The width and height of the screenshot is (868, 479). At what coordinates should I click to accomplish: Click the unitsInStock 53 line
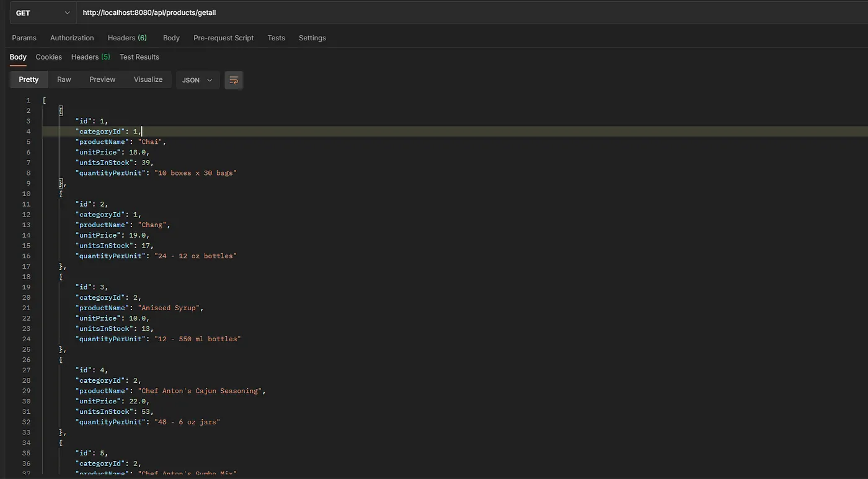point(115,411)
